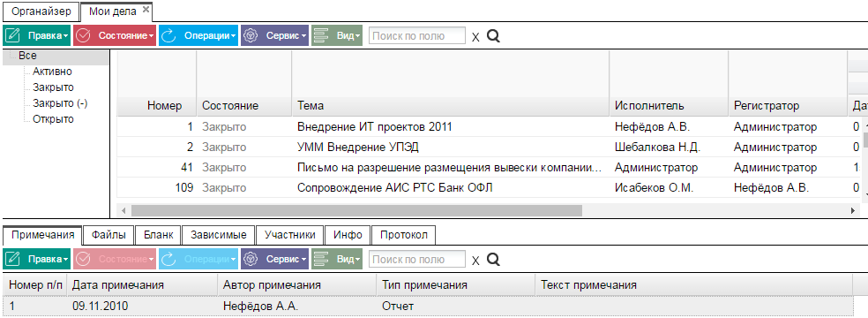The width and height of the screenshot is (868, 318).
Task: Click the circular arrow icon on upper Операции
Action: (168, 36)
